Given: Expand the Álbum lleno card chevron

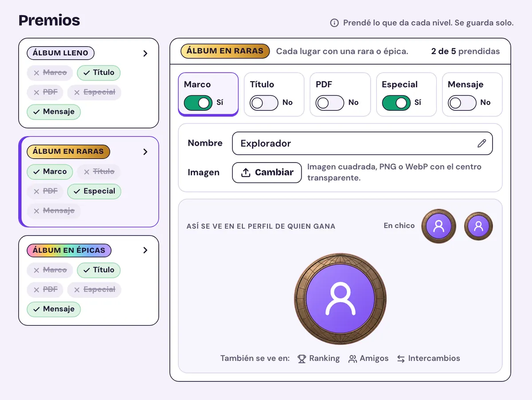Looking at the screenshot, I should coord(145,53).
